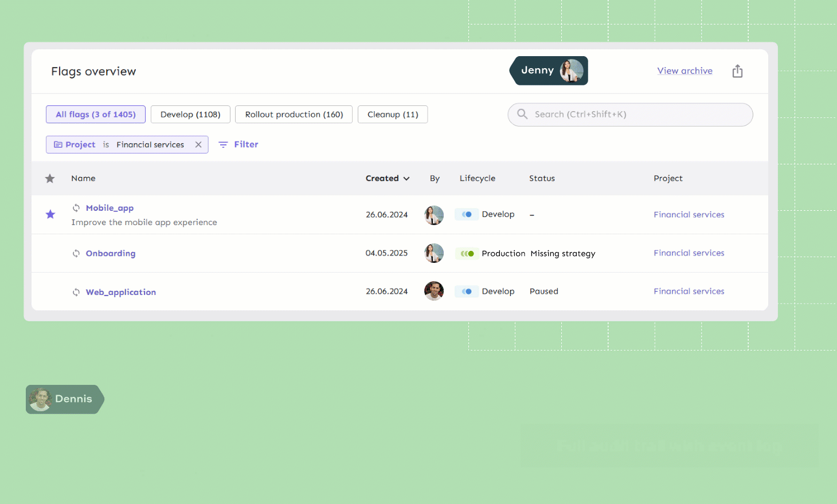This screenshot has height=504, width=837.
Task: Remove the Financial services project filter
Action: (x=198, y=144)
